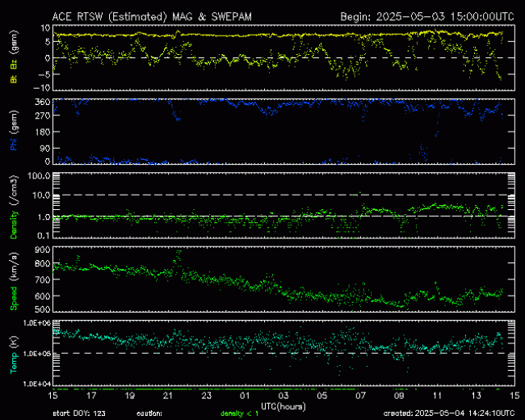Click the green density < 1 legend text
The height and width of the screenshot is (420, 525).
[239, 414]
